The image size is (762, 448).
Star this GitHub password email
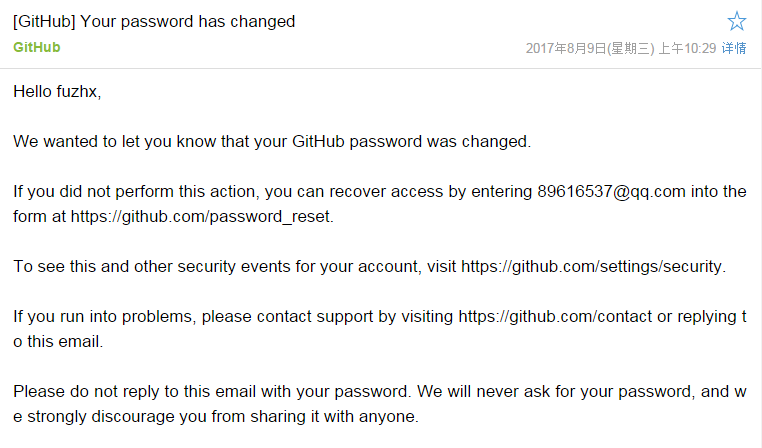[x=737, y=21]
